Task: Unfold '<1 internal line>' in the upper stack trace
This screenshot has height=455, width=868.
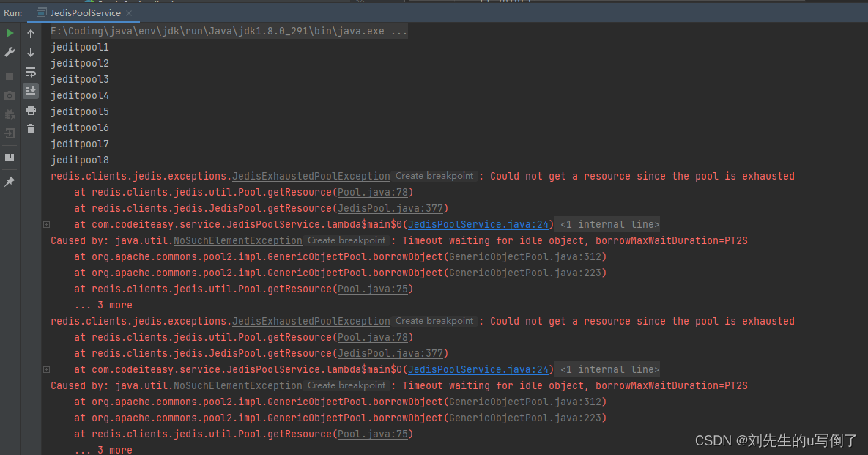Action: [x=609, y=224]
